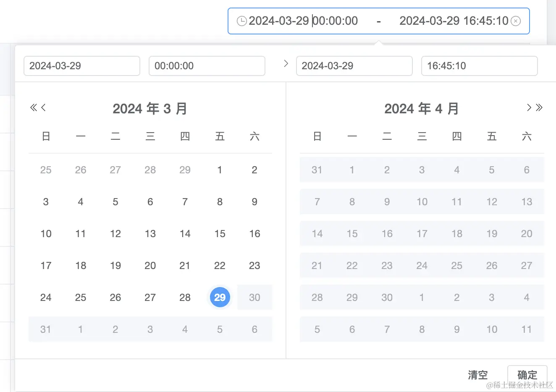Click the double-left arrow to go back a year

click(x=34, y=107)
